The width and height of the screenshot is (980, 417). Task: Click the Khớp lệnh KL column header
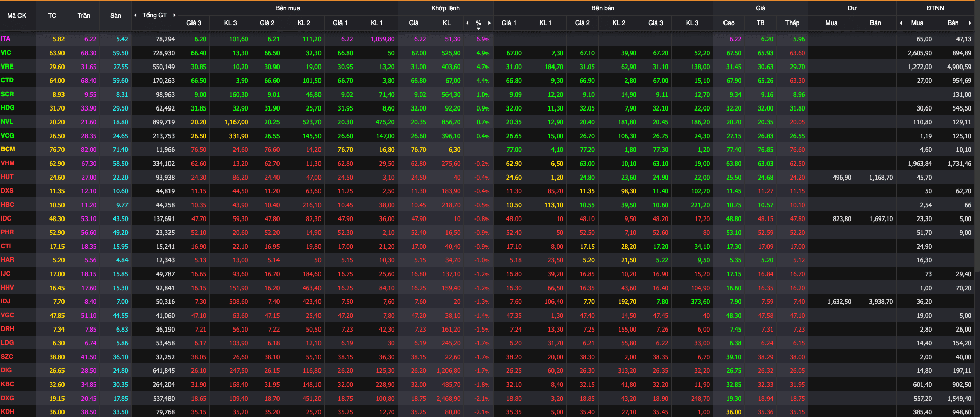(x=447, y=23)
